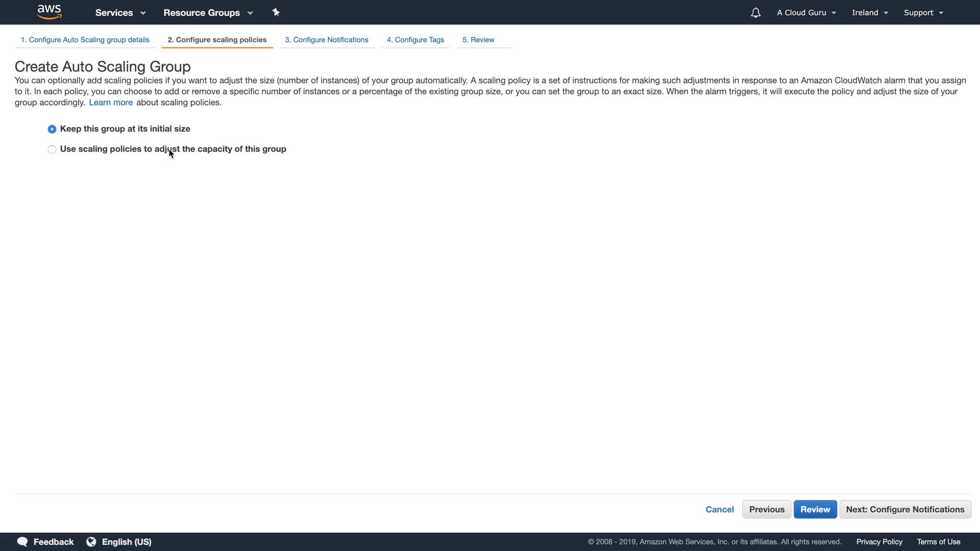The height and width of the screenshot is (551, 980).
Task: Open the Resource Groups dropdown
Action: click(x=208, y=13)
